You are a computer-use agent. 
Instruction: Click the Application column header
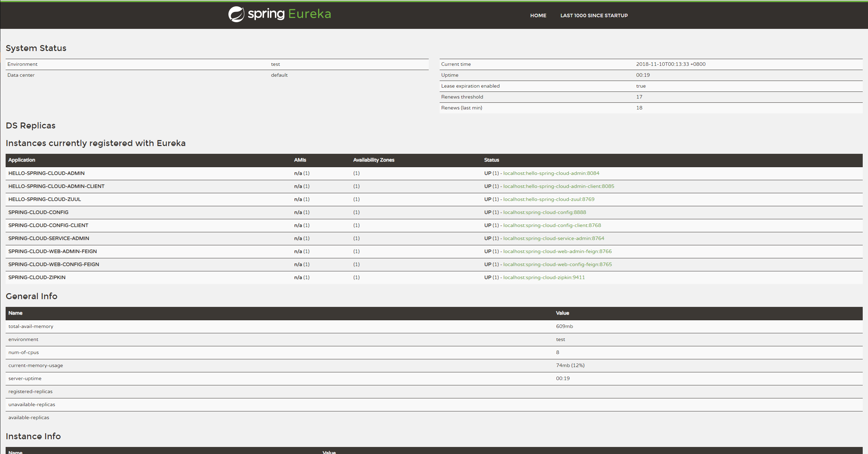22,160
